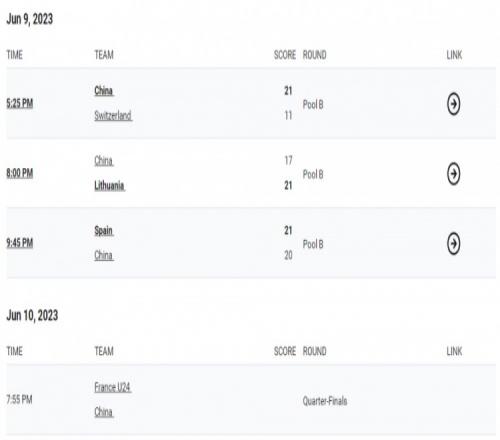The image size is (500, 440).
Task: Click China in the 5:25 PM game
Action: [104, 91]
